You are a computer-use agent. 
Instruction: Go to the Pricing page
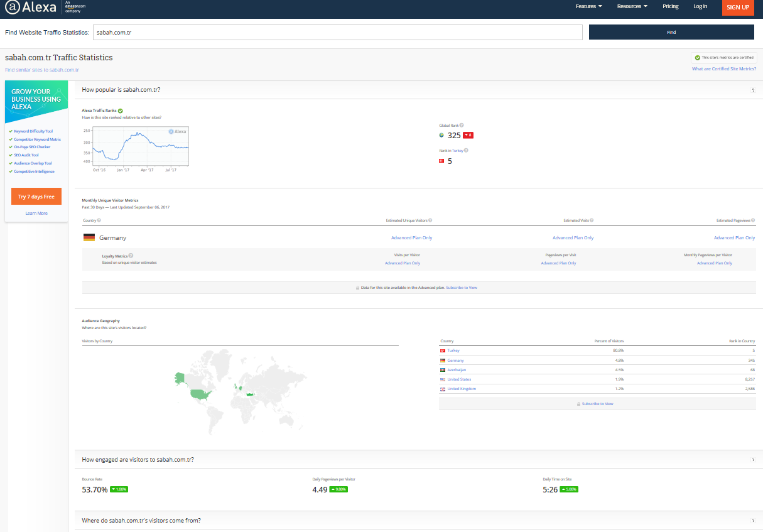[670, 6]
